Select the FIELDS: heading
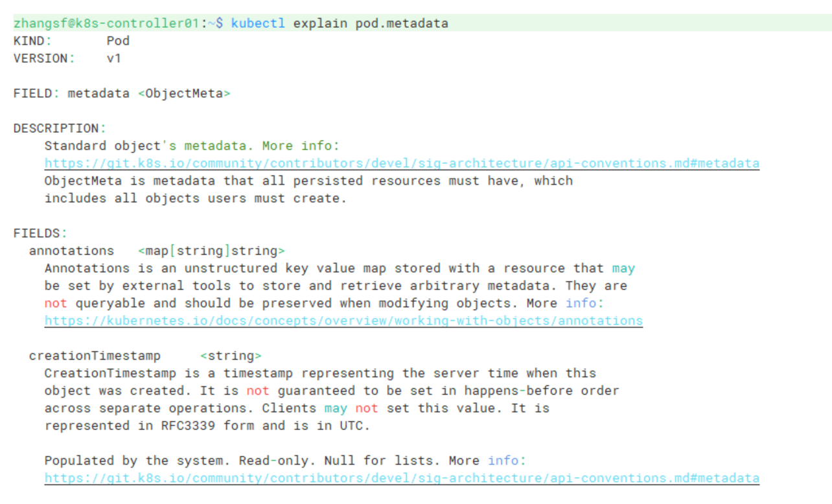This screenshot has height=504, width=832. click(x=40, y=233)
